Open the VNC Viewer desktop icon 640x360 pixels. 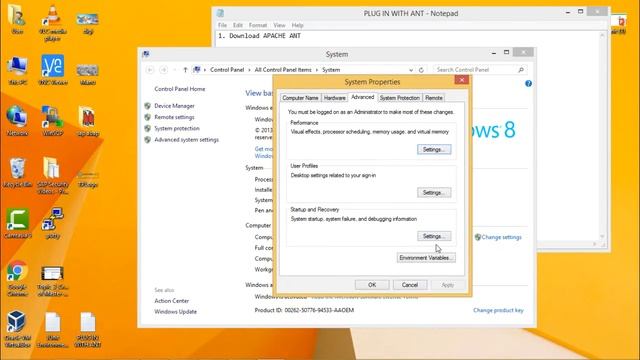coord(53,69)
